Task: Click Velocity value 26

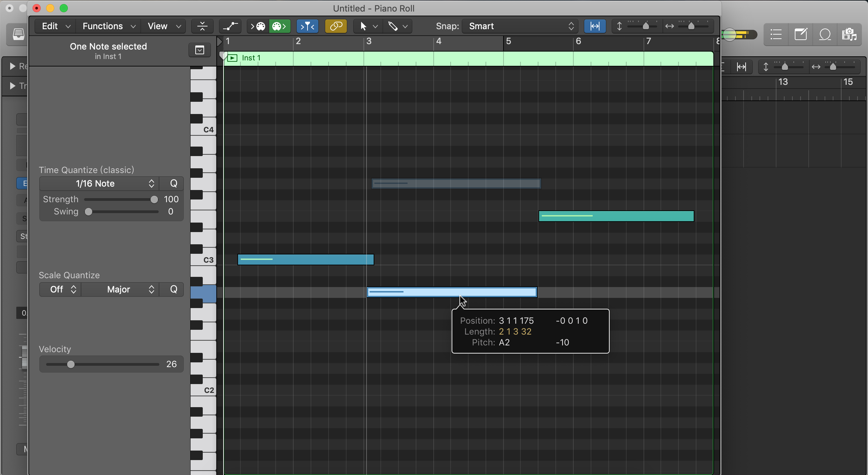Action: 171,364
